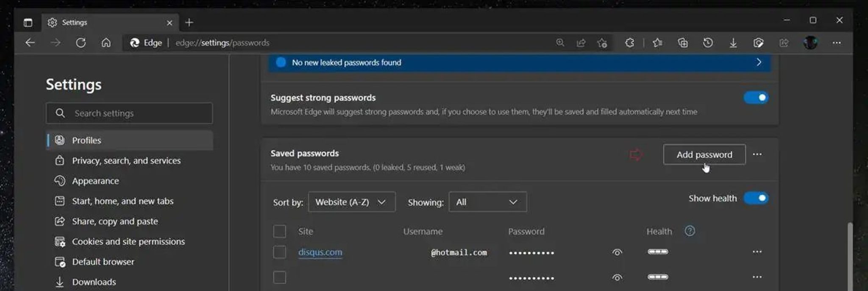The height and width of the screenshot is (291, 868).
Task: Open the disqus.com link
Action: (x=320, y=252)
